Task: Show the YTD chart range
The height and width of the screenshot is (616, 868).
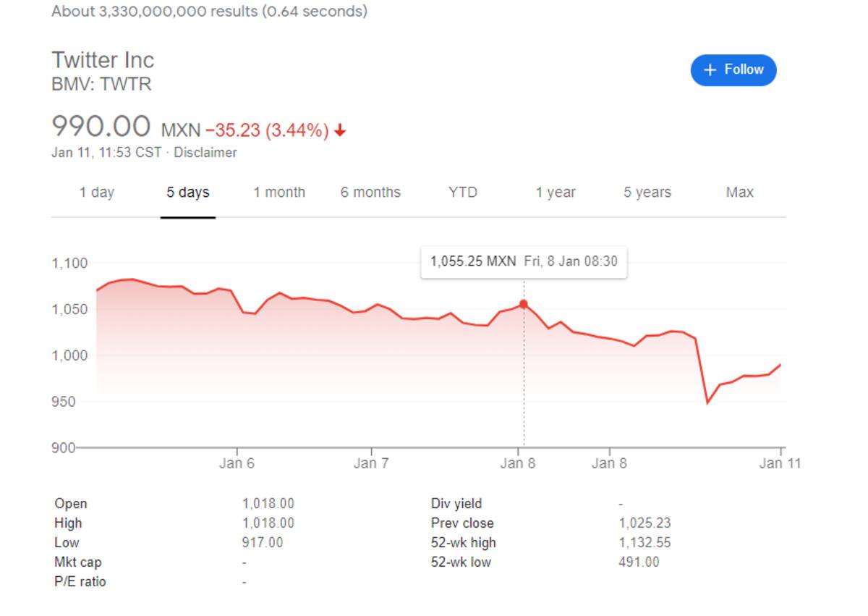Action: point(463,193)
